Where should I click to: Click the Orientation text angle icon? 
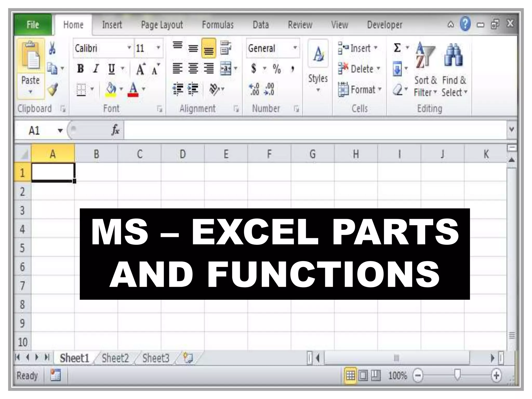click(x=215, y=89)
